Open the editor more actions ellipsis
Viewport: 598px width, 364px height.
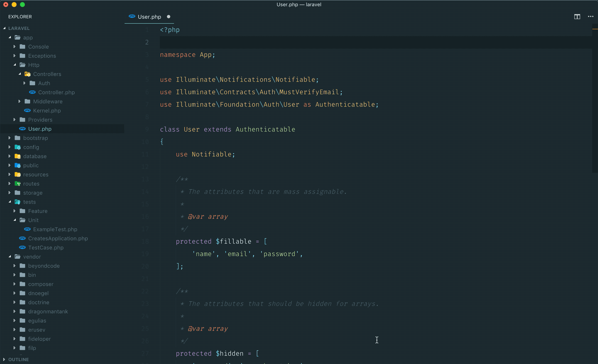[591, 17]
